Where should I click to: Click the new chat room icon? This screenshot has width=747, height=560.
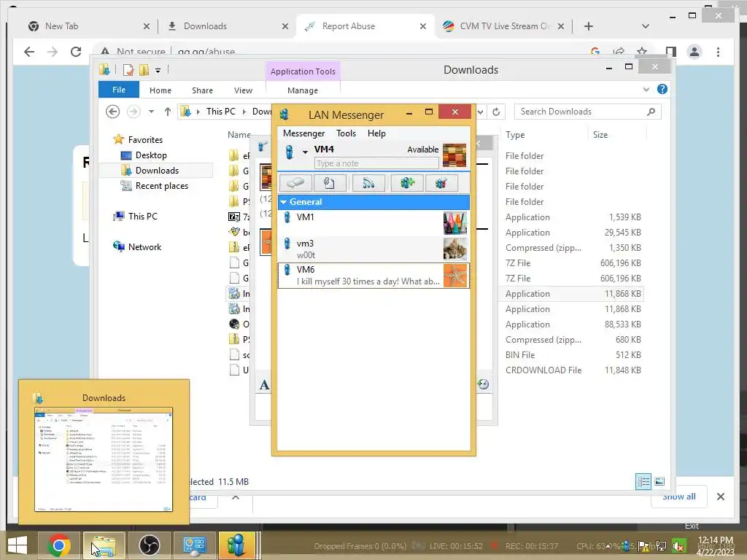(407, 183)
